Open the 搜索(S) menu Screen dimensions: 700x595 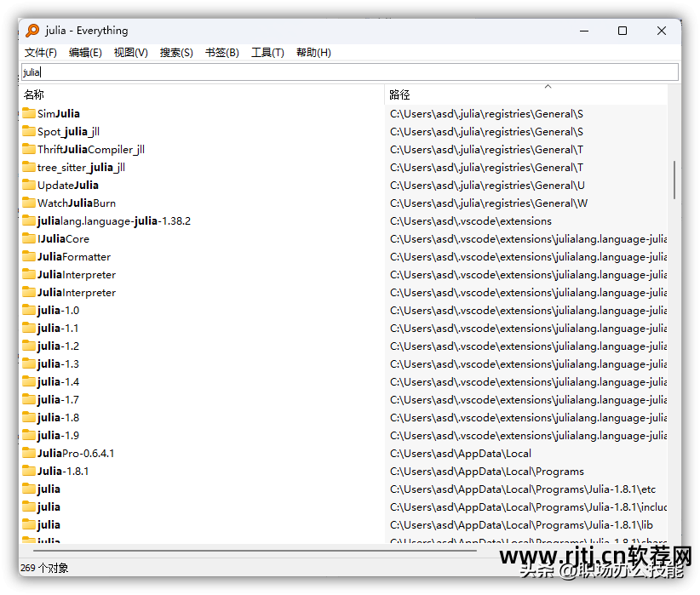pos(176,53)
